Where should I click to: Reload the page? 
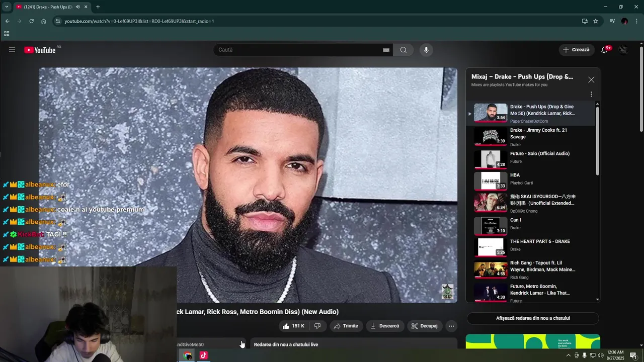[31, 21]
